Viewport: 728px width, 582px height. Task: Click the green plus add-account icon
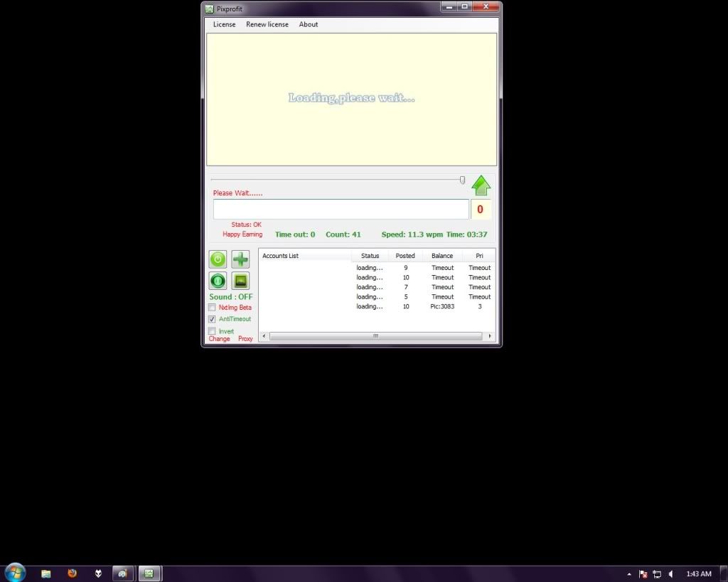[x=240, y=259]
